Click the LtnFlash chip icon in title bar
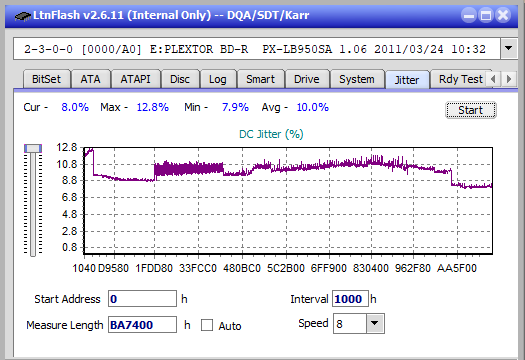525x360 pixels. (x=23, y=15)
